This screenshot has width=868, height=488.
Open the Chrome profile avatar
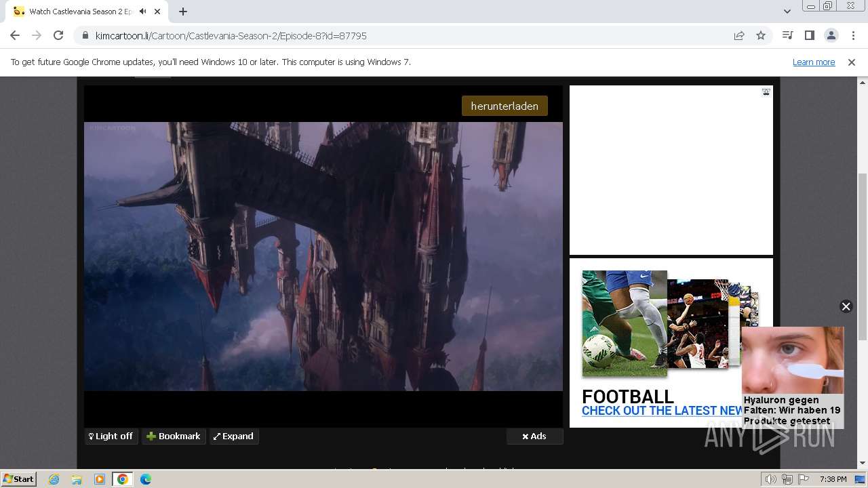[831, 35]
